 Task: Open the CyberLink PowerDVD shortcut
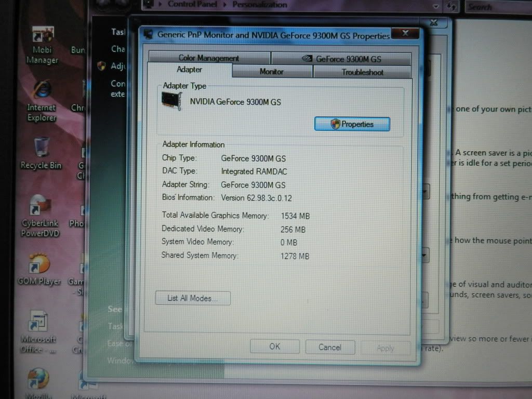point(40,216)
